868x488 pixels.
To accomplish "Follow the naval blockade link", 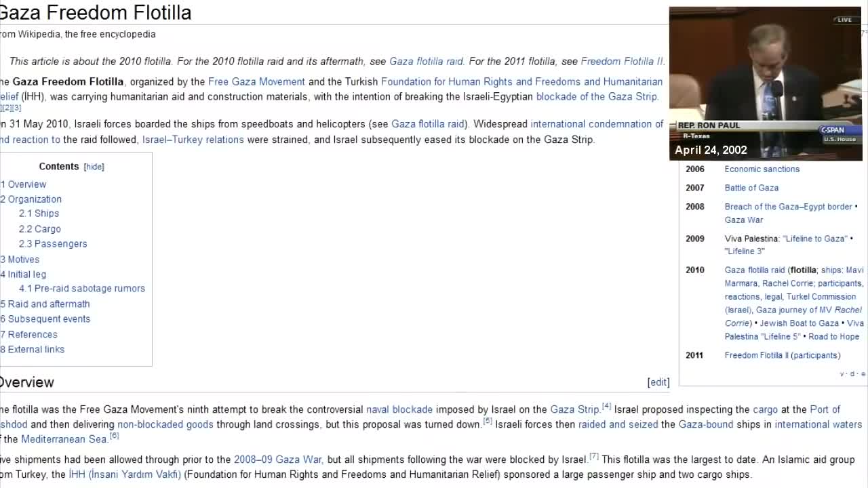I will pos(399,409).
